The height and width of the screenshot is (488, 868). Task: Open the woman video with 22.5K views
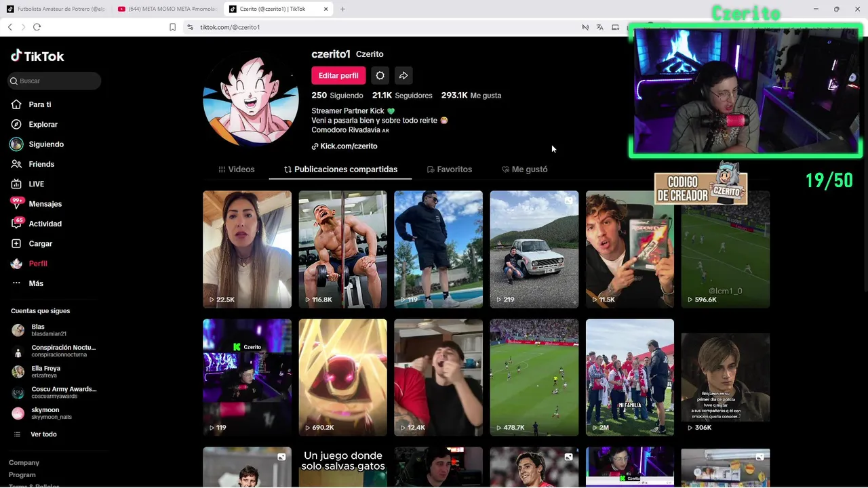pyautogui.click(x=247, y=249)
